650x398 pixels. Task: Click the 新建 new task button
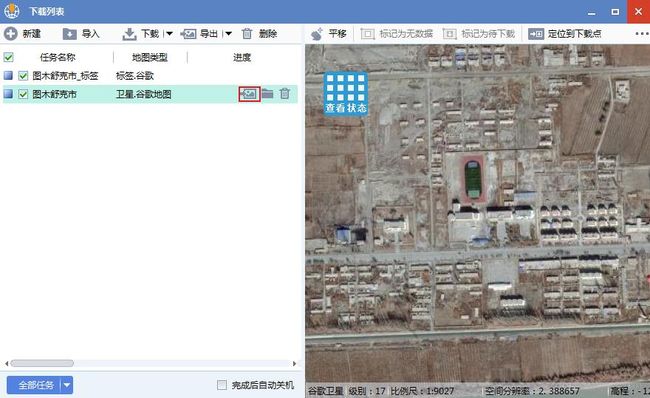(22, 34)
